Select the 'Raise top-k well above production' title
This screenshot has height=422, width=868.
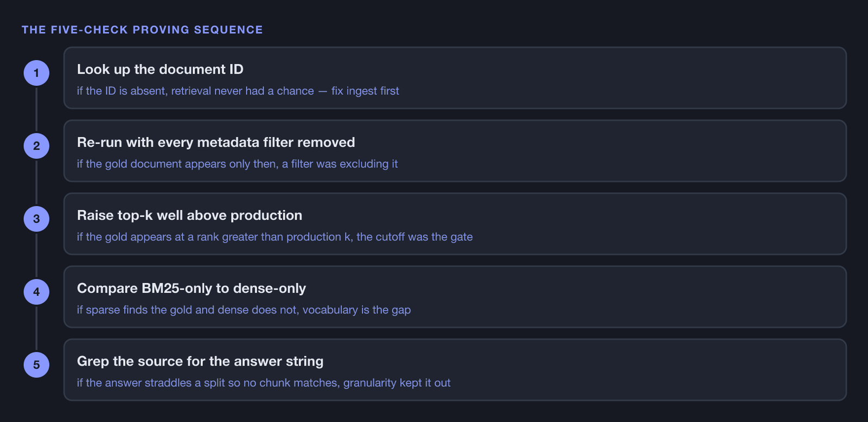[x=189, y=215]
